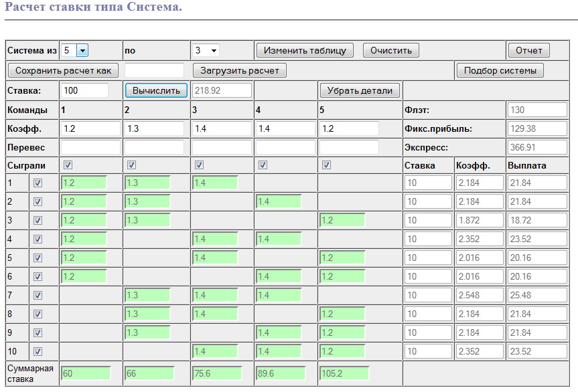The image size is (578, 392).
Task: Click the 'Ставка' input field with 100
Action: (84, 90)
